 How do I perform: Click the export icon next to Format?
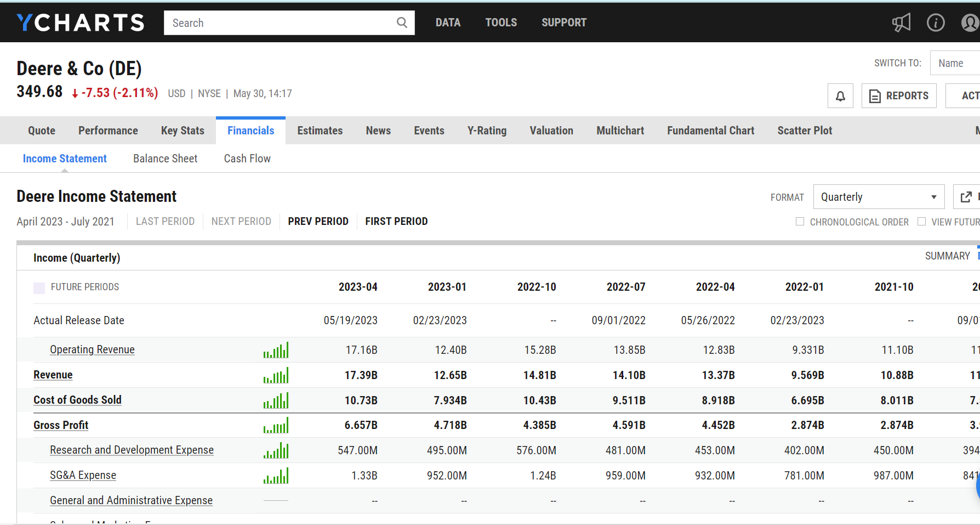[966, 197]
